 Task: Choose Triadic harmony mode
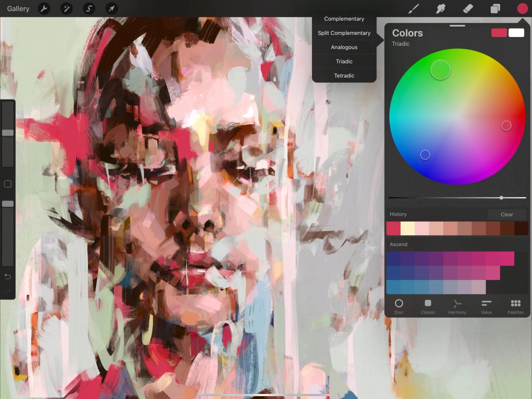pos(344,61)
